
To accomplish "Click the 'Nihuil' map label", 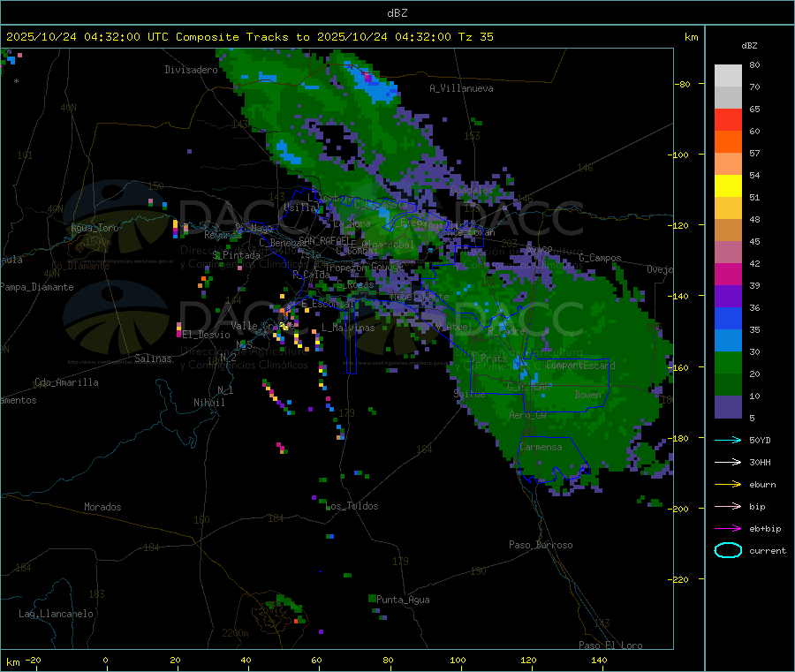I will (208, 403).
